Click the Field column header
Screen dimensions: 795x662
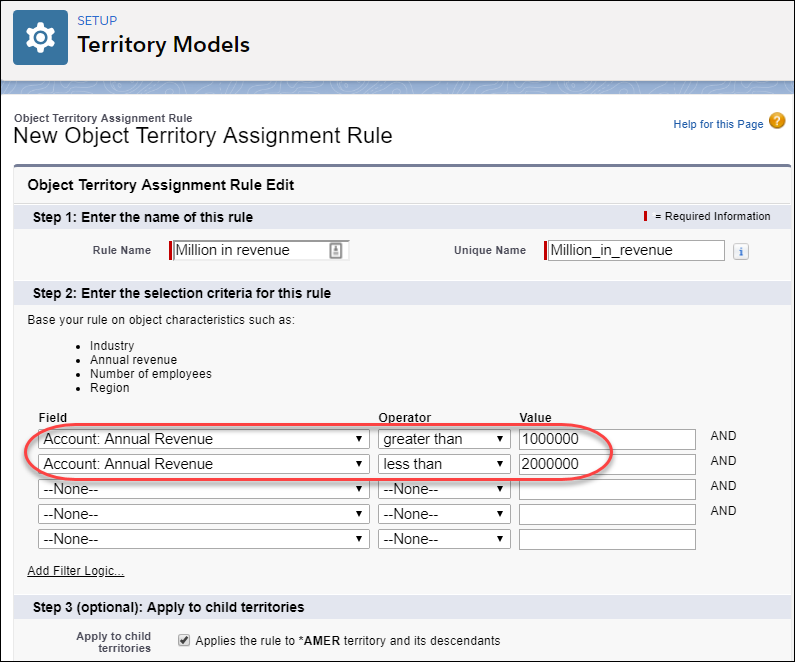(x=53, y=418)
